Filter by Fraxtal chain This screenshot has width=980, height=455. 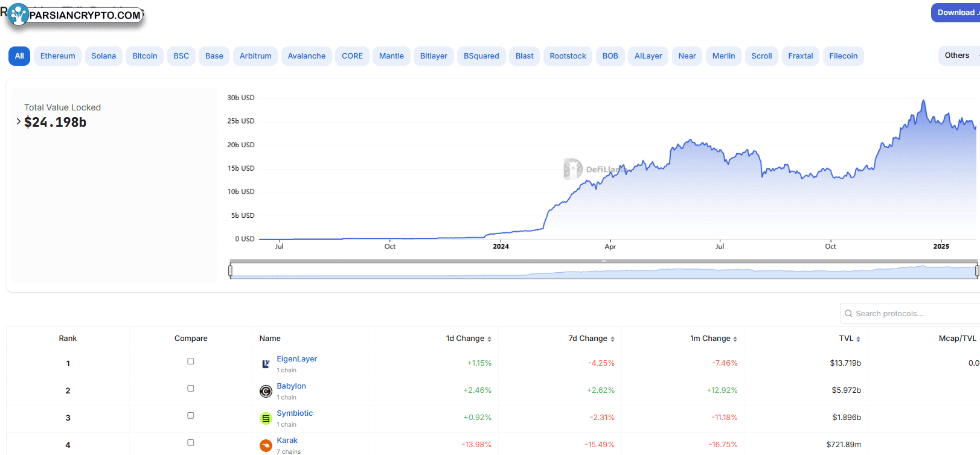click(801, 56)
